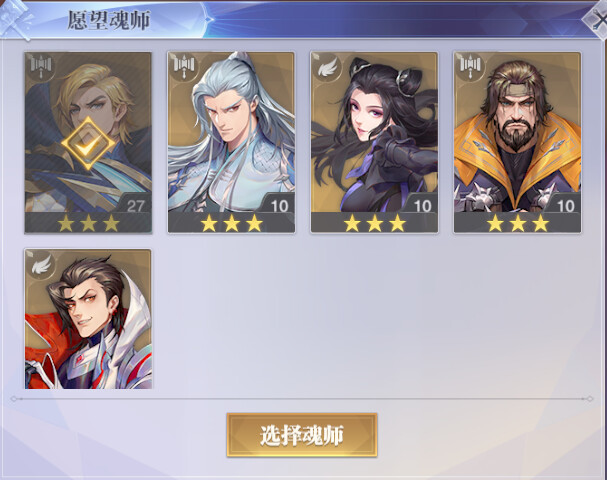The height and width of the screenshot is (480, 607).
Task: Click the hammer emblem beside 愿望魂师 title
Action: [x=15, y=19]
